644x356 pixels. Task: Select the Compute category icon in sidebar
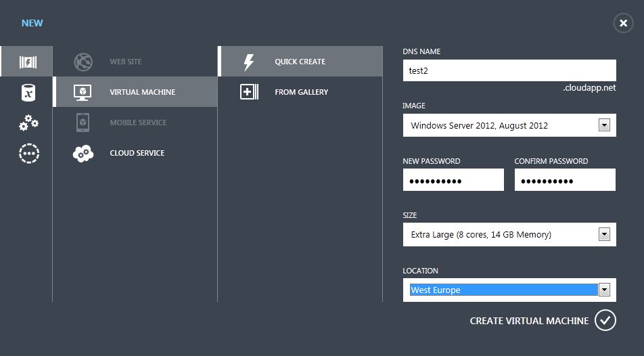pos(28,62)
